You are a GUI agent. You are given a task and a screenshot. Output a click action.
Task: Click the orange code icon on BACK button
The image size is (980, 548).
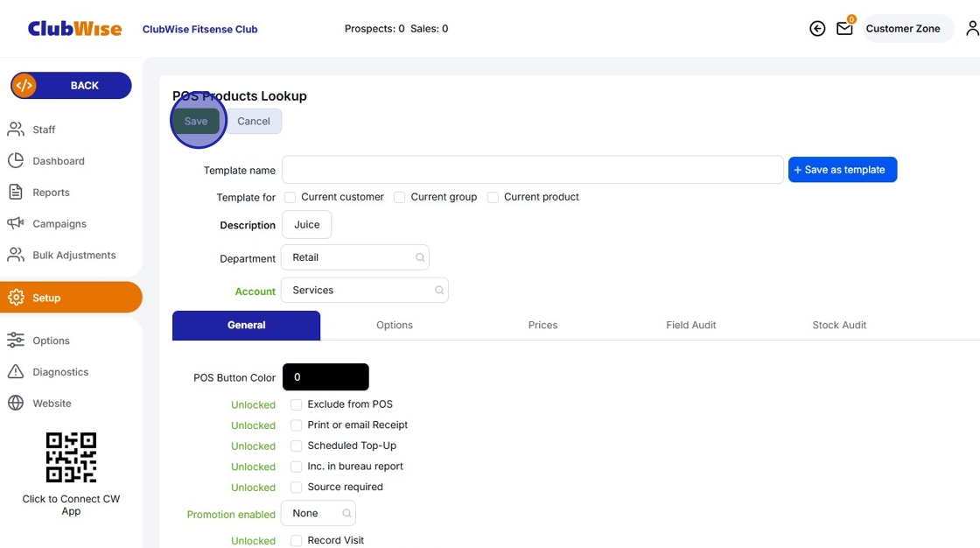point(24,86)
